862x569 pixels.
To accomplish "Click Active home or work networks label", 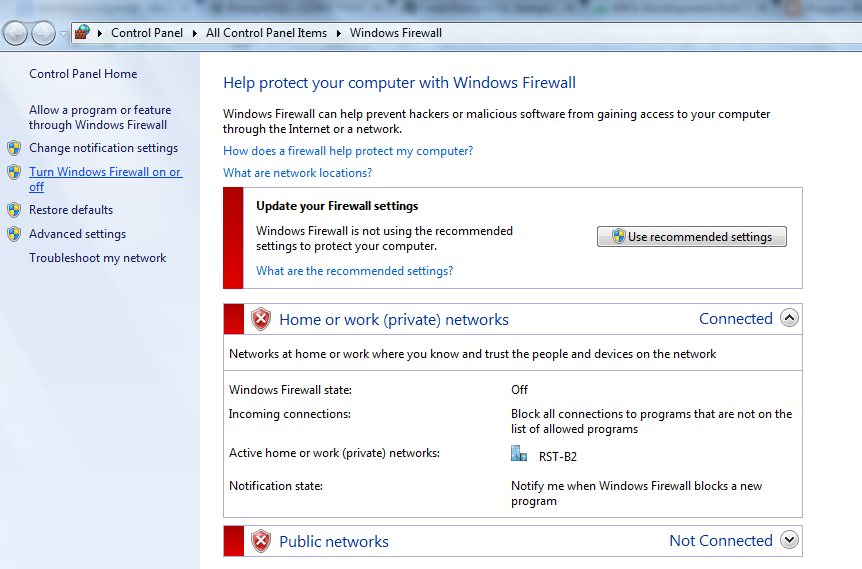I will (334, 453).
